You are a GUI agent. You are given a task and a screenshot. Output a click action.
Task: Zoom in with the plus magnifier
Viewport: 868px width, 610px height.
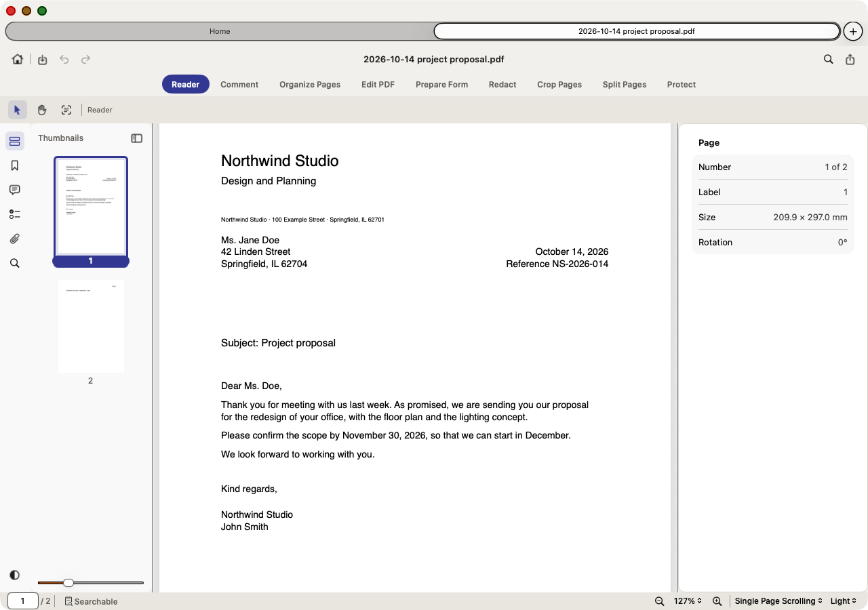717,601
